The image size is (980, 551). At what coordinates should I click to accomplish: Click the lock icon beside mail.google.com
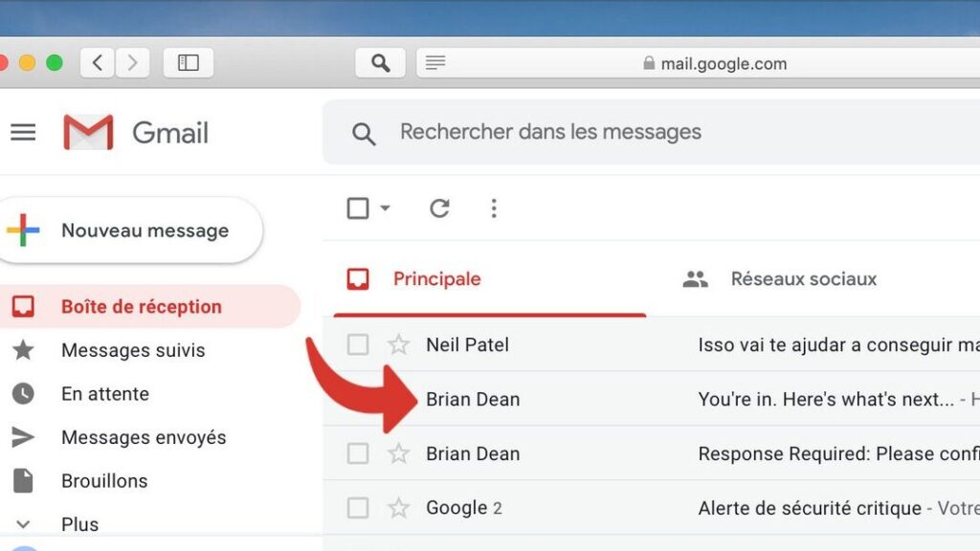coord(649,63)
